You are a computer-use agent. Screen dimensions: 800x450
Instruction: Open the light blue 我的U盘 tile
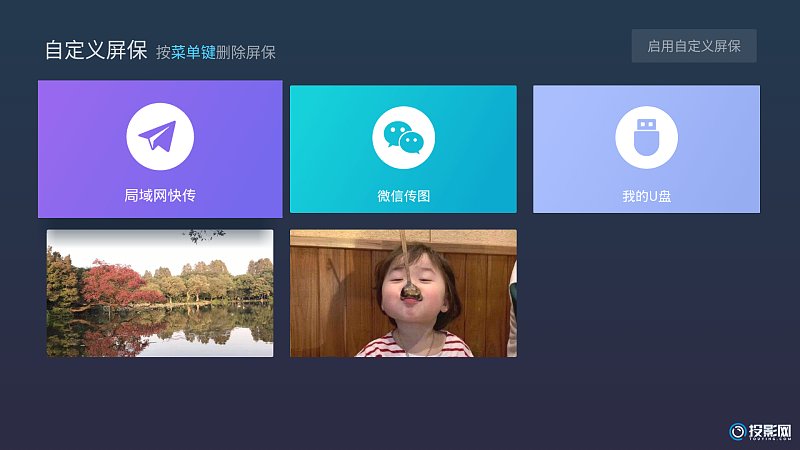646,149
